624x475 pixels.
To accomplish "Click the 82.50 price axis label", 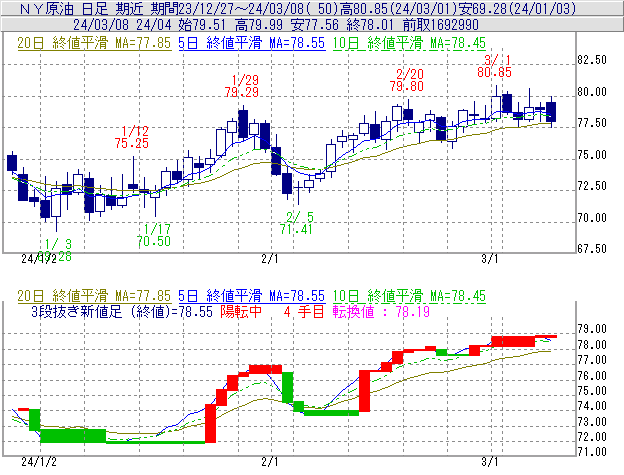I will click(592, 60).
